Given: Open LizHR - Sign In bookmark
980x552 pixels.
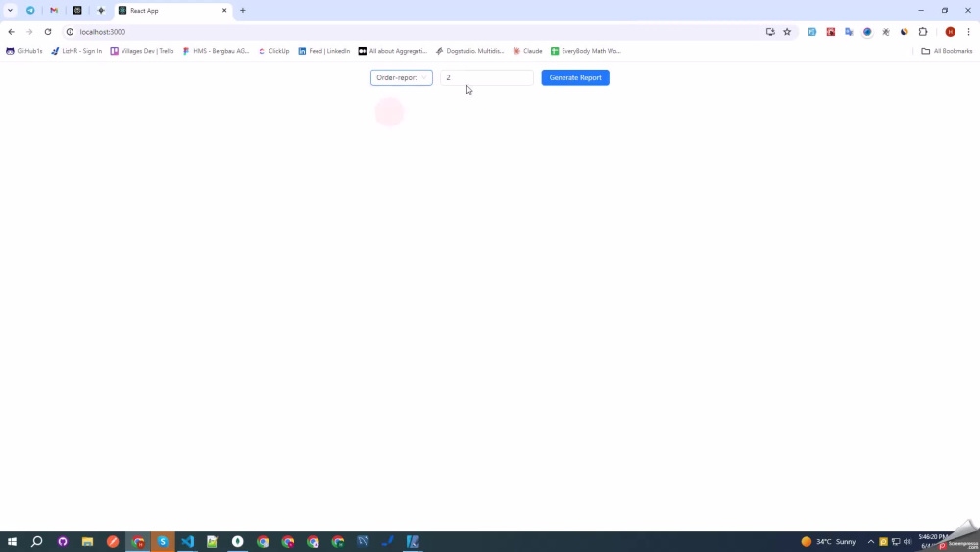Looking at the screenshot, I should (76, 51).
